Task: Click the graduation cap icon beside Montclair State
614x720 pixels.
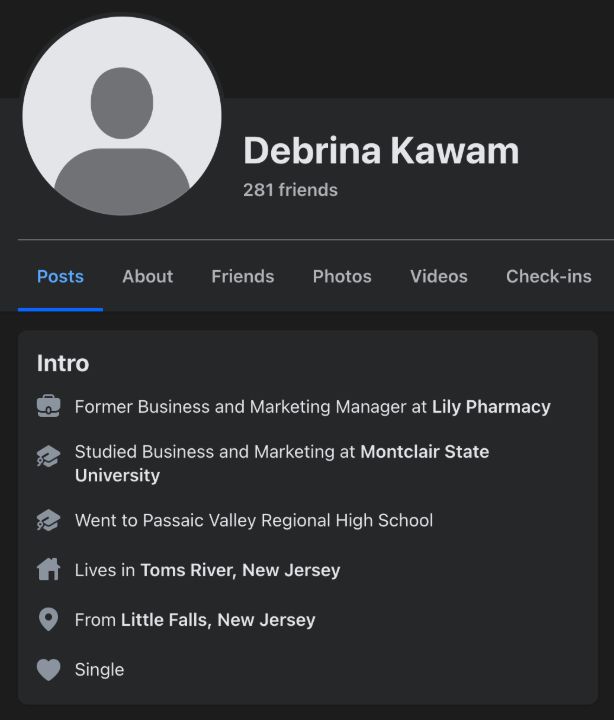Action: (48, 456)
